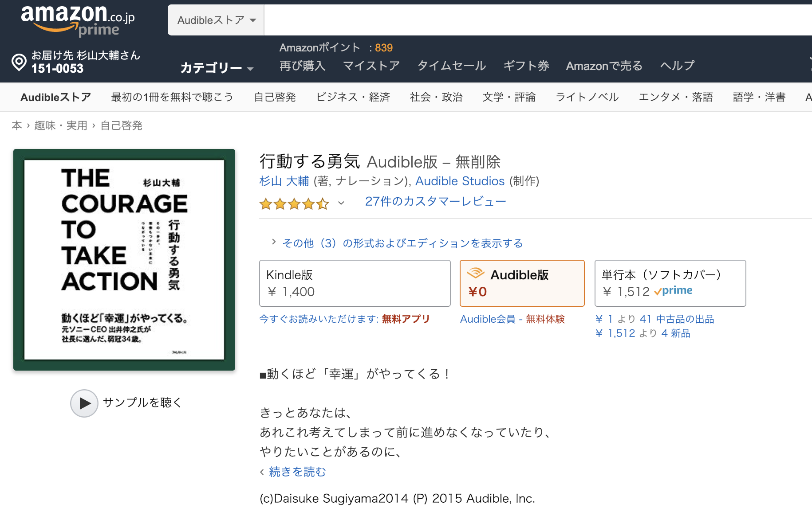Open 27件のカスタマーレビュー link
The width and height of the screenshot is (812, 516).
point(435,201)
